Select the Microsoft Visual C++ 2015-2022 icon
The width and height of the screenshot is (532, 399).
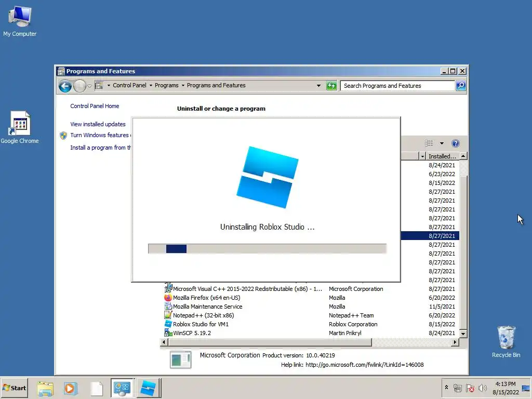click(168, 289)
